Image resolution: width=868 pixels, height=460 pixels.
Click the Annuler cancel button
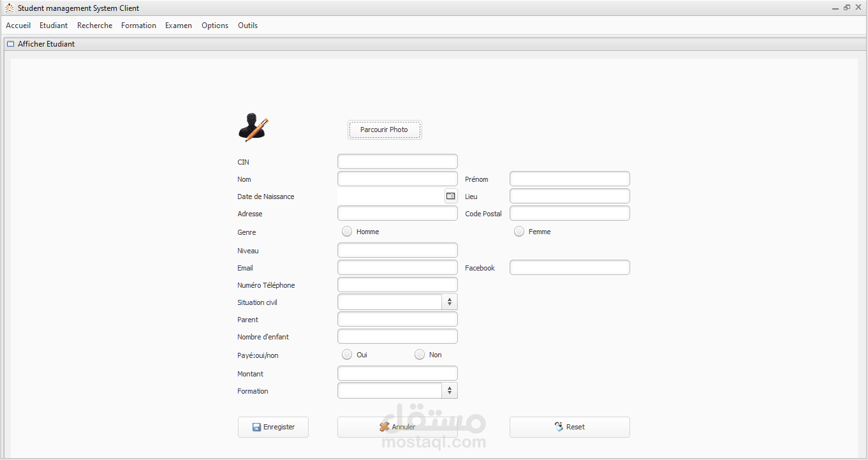point(397,427)
